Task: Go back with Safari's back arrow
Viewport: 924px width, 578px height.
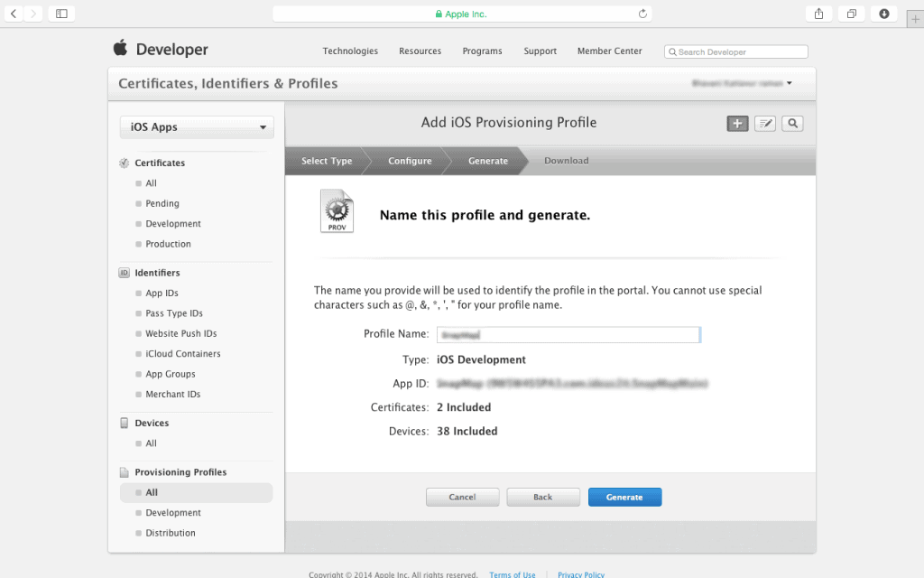Action: coord(14,14)
